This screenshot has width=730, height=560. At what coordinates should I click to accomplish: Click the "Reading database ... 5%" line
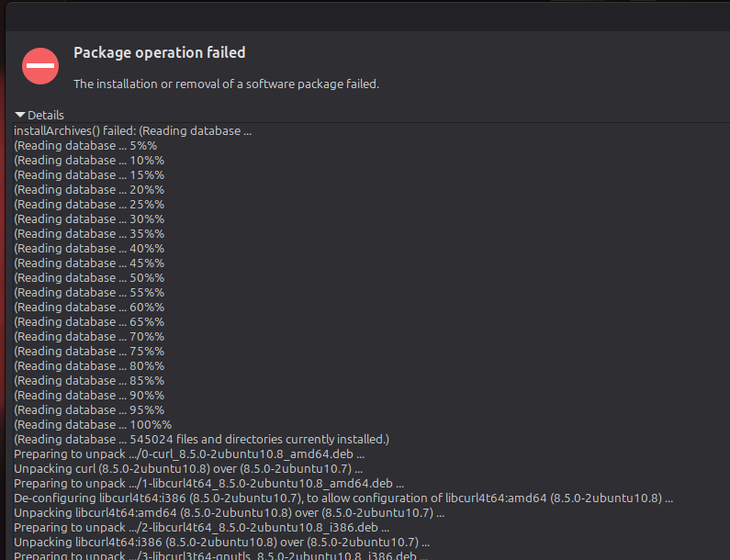(x=85, y=145)
